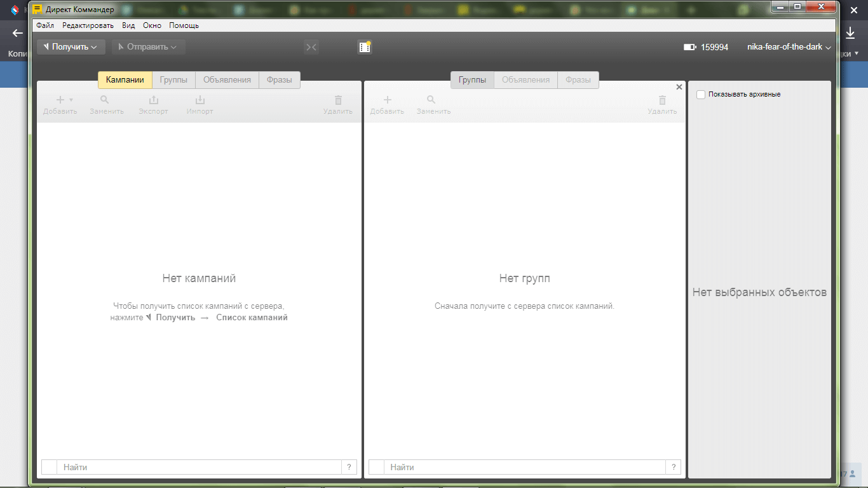Open the Файл menu

tap(44, 25)
